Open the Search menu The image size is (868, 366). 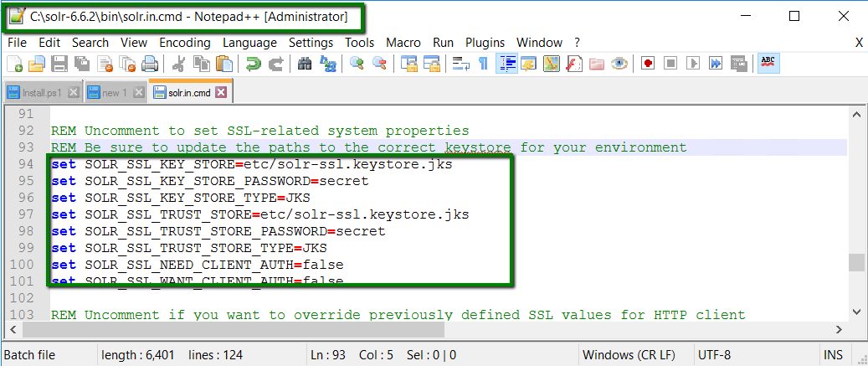90,43
